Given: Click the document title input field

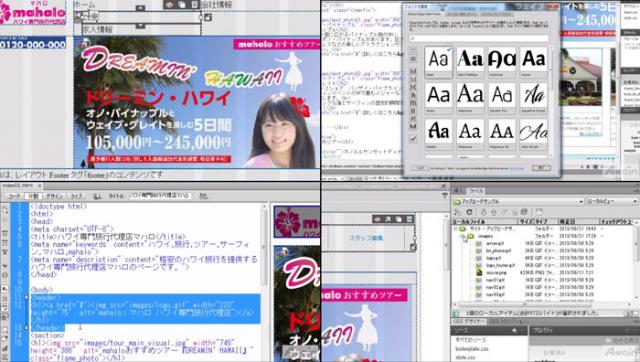Looking at the screenshot, I should [x=160, y=196].
